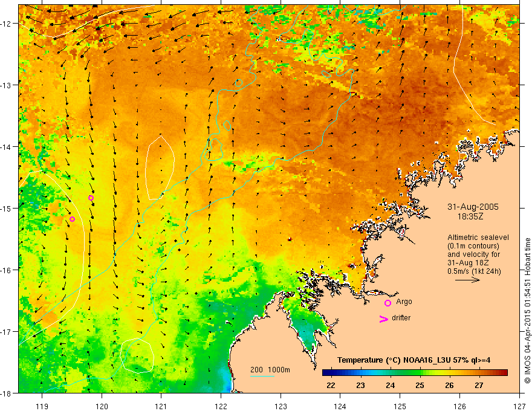Image resolution: width=532 pixels, height=411 pixels.
Task: Click the Argo float marker near 119.5E 15.2S
Action: tap(72, 219)
